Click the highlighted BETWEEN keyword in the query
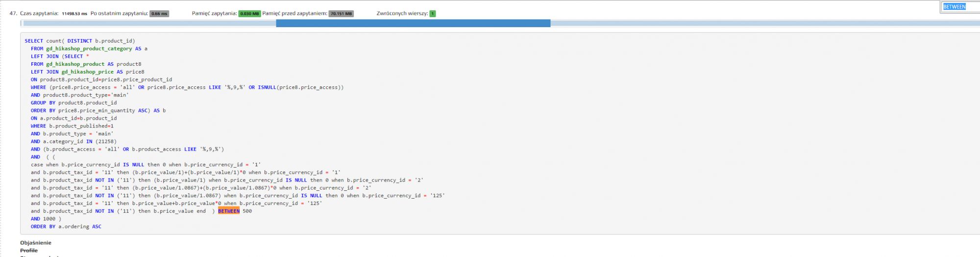Viewport: 980px width, 257px height. tap(229, 211)
